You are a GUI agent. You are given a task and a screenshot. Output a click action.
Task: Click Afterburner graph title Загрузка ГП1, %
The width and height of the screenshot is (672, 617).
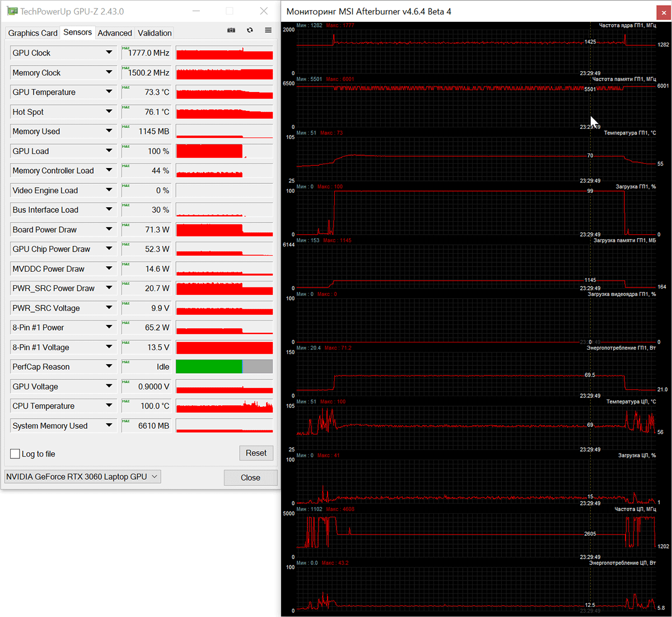tap(636, 187)
